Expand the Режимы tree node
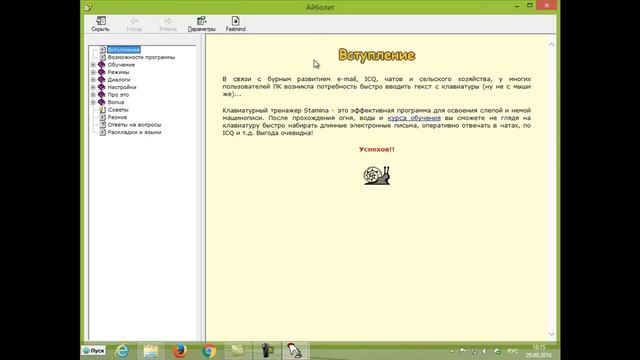This screenshot has width=640, height=360. (x=93, y=72)
